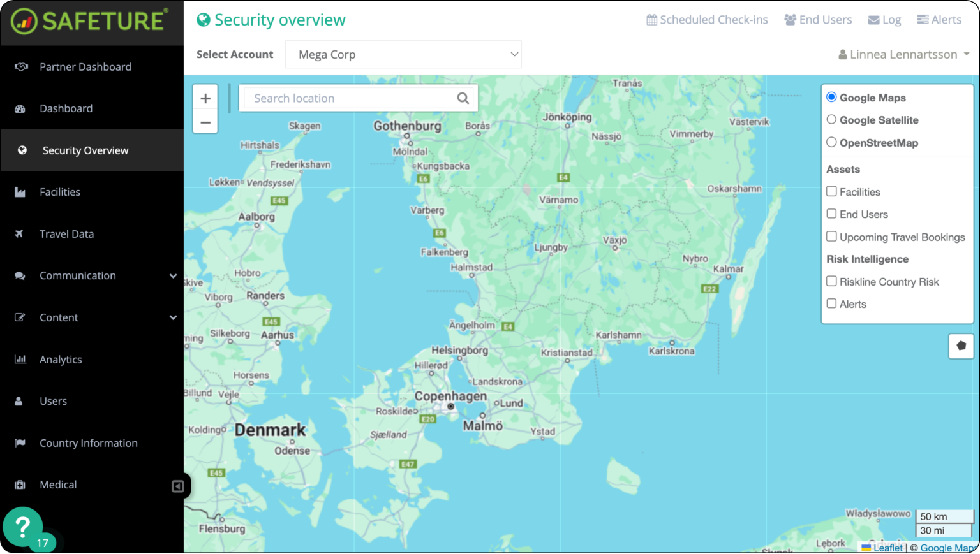Select the polygon draw tool
Image resolution: width=980 pixels, height=554 pixels.
point(961,346)
